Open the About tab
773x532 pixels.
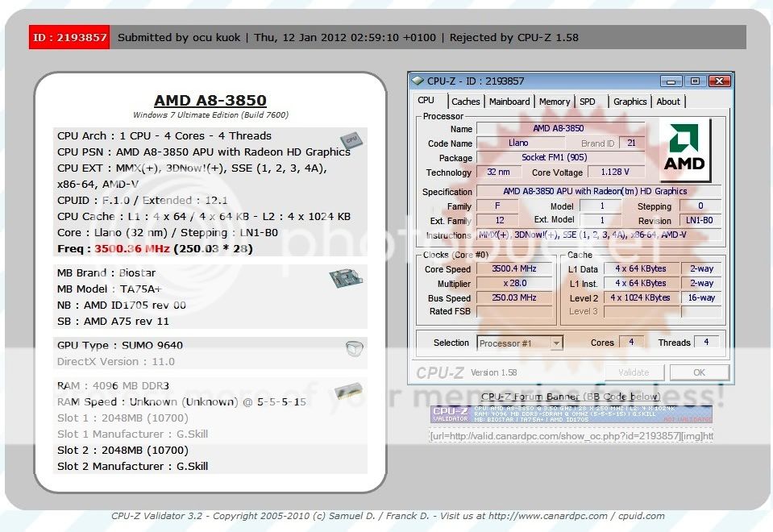pos(668,102)
